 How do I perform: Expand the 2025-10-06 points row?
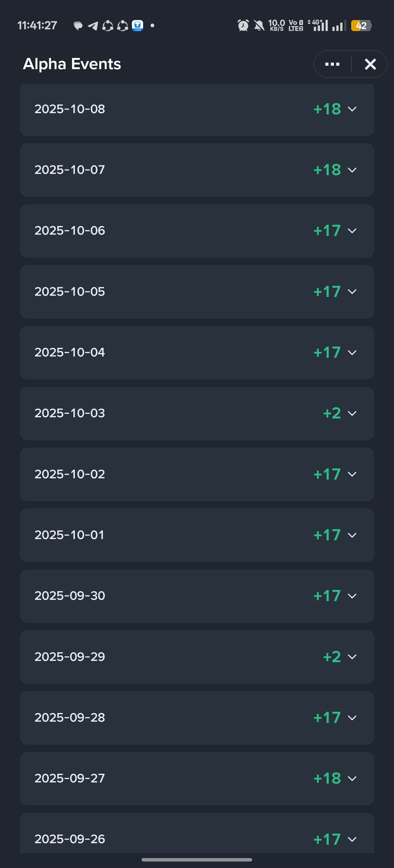pos(197,231)
